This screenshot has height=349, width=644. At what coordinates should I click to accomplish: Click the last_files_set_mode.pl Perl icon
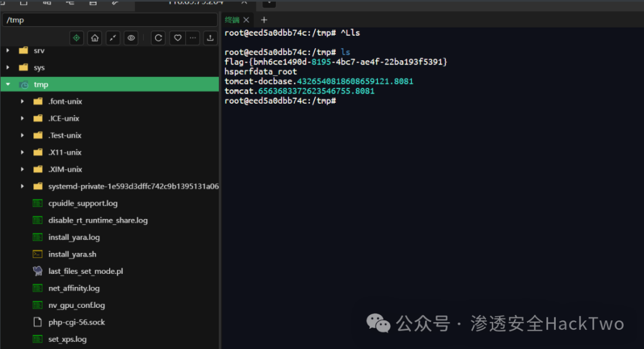(38, 271)
